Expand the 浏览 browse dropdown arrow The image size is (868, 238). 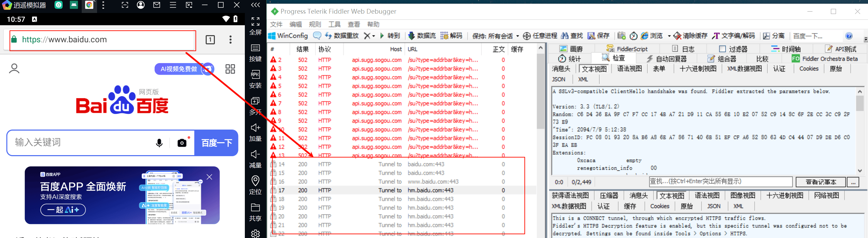669,36
